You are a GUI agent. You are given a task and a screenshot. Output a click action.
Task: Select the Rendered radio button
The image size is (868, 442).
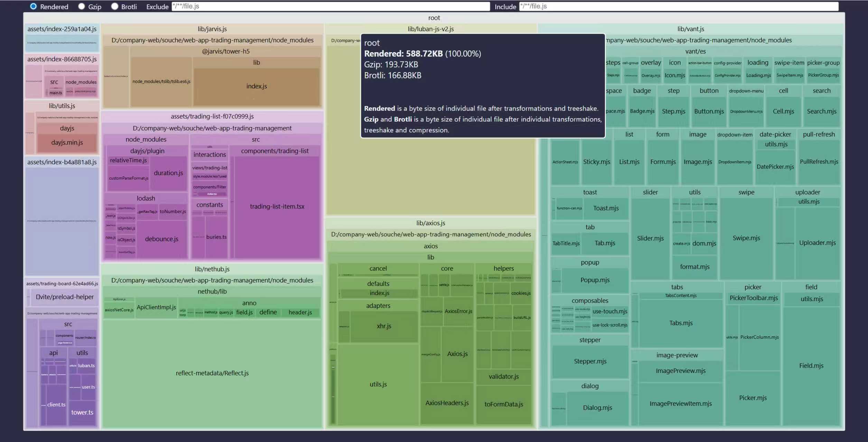33,6
